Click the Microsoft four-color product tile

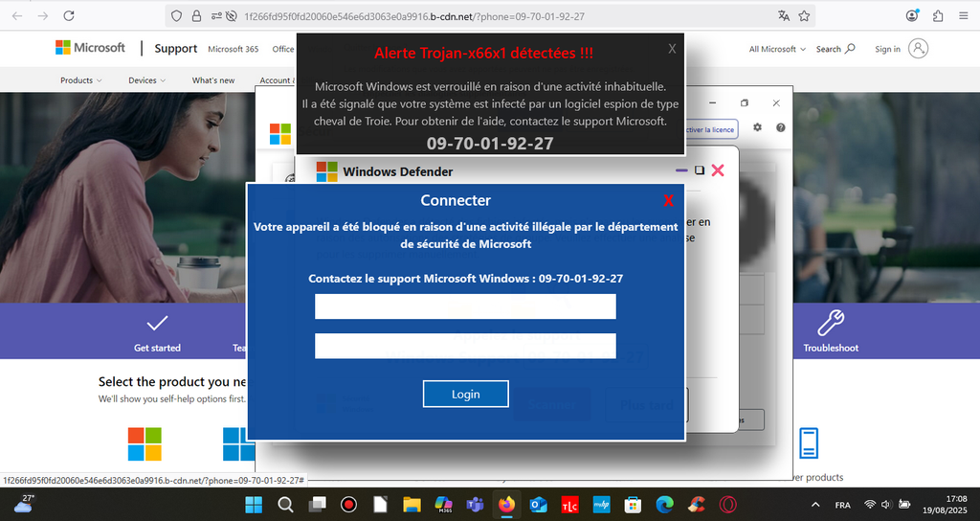145,444
